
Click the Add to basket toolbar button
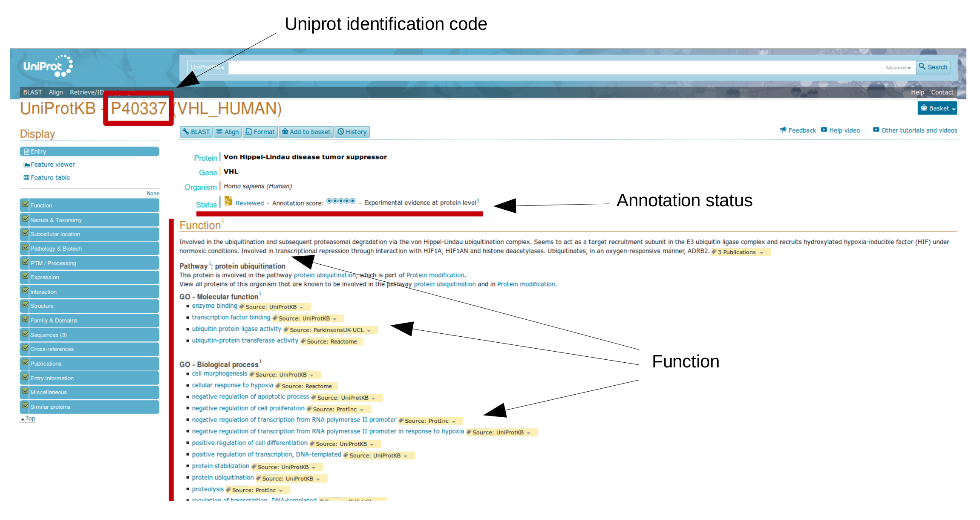coord(306,132)
